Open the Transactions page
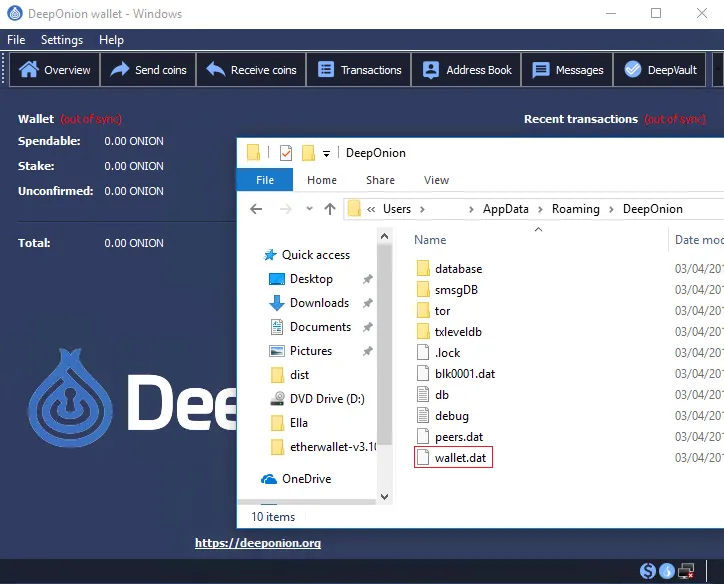Screen dimensions: 724x584 [359, 70]
